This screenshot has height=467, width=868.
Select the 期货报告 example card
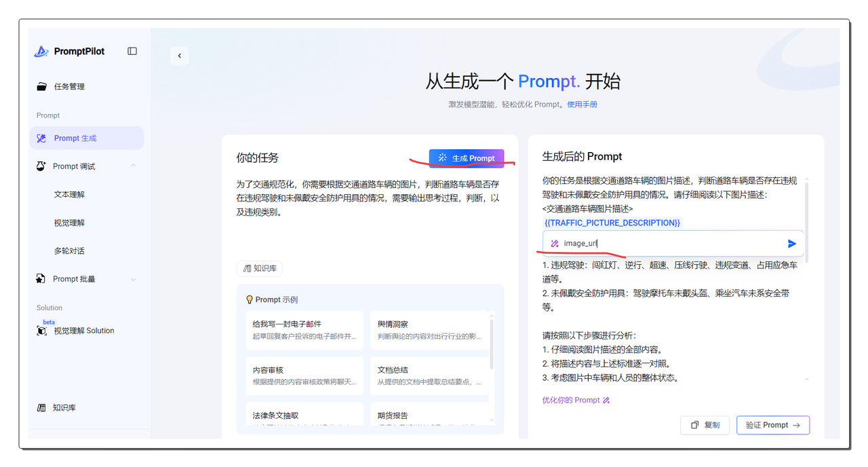pyautogui.click(x=429, y=414)
